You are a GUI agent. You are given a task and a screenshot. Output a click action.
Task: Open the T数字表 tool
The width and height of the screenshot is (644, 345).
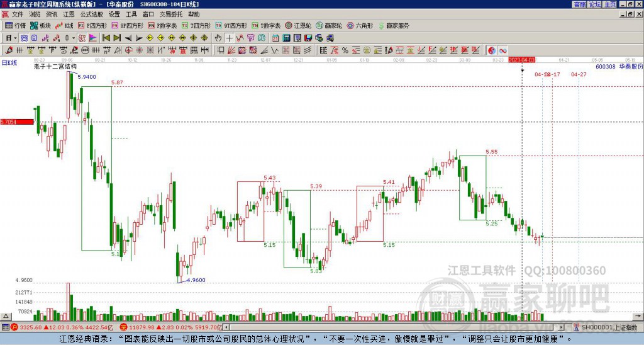[266, 25]
